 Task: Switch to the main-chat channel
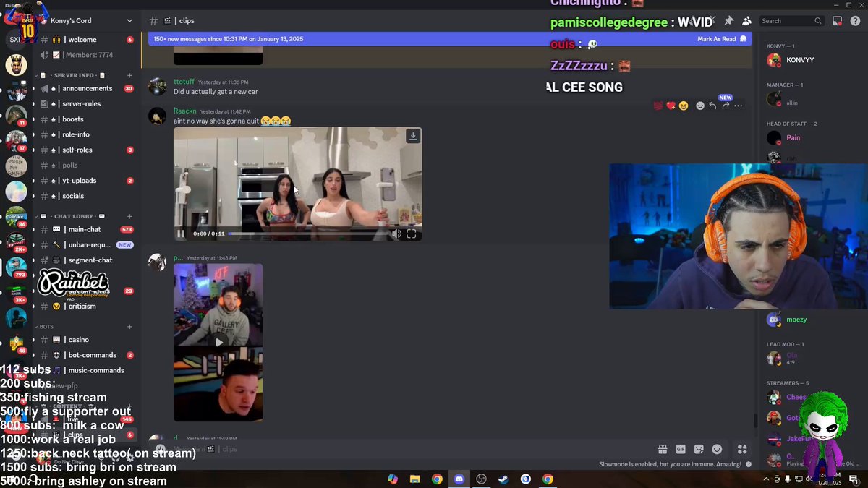click(86, 229)
